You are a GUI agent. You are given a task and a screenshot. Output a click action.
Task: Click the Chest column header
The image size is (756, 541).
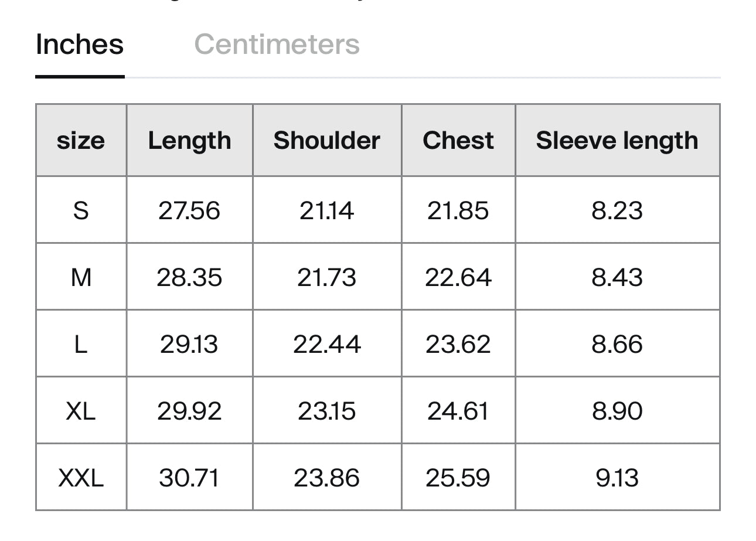458,141
